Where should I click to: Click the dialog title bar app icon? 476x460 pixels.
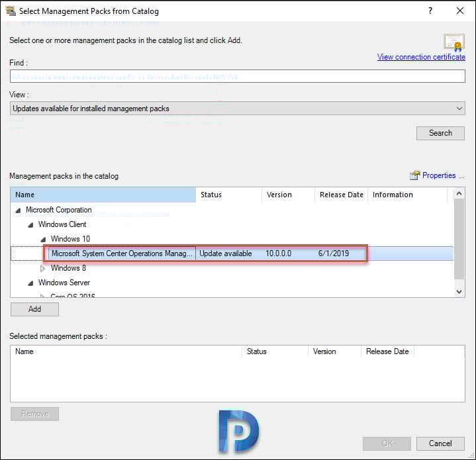click(11, 11)
